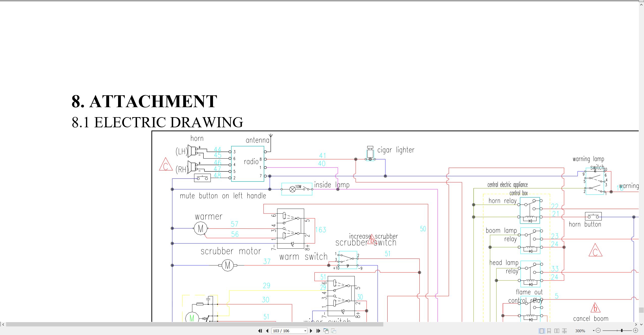
Task: Click the cigar lighter symbol
Action: coord(370,153)
